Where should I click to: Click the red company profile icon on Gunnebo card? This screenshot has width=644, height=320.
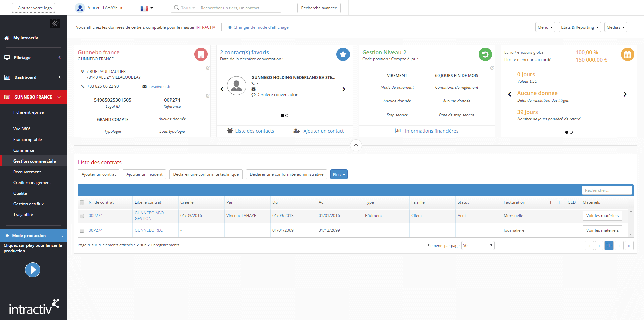(x=201, y=54)
